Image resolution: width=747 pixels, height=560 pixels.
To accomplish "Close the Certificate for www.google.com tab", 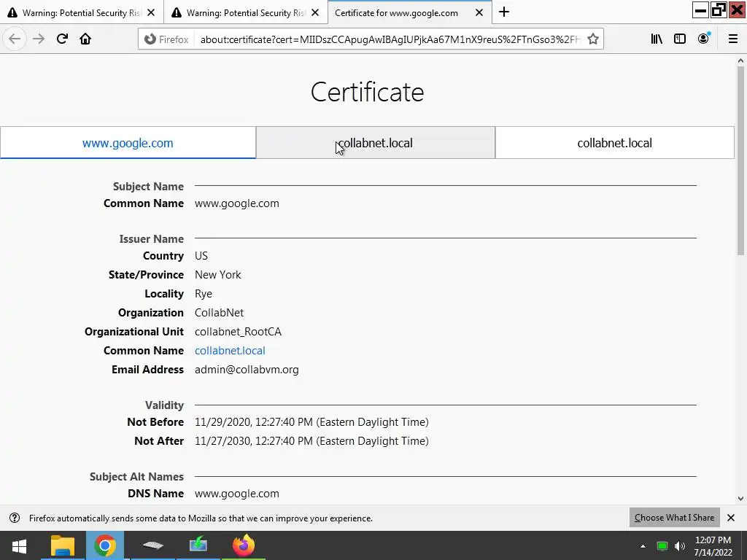I will tap(479, 13).
